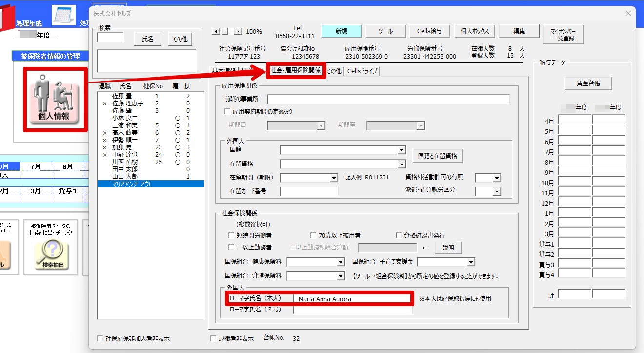The image size is (644, 353).
Task: Open the 賃金台帳 button
Action: [588, 83]
